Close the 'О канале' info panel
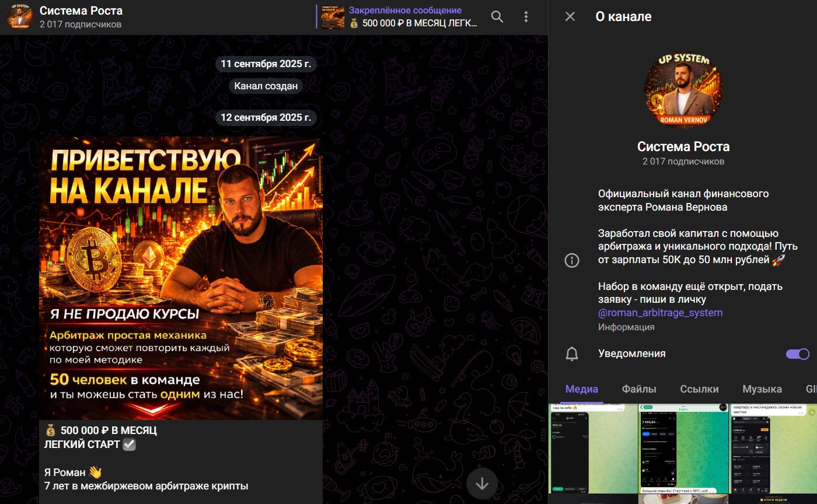 (570, 17)
